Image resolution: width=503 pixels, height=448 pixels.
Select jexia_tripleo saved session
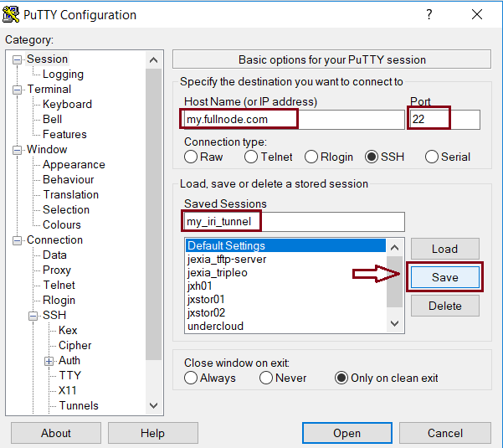(285, 273)
